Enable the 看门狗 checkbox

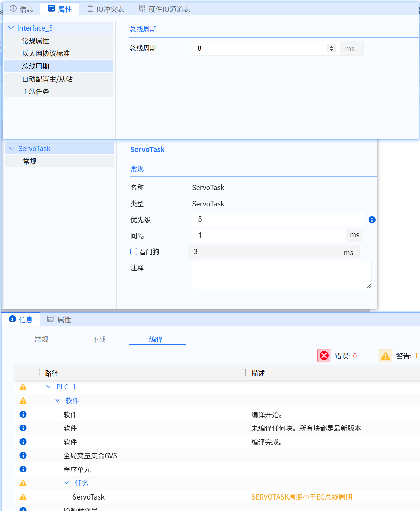(134, 252)
